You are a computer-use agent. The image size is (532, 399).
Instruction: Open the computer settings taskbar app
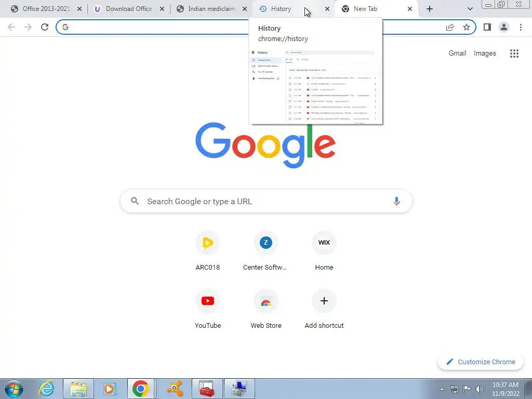pos(240,389)
